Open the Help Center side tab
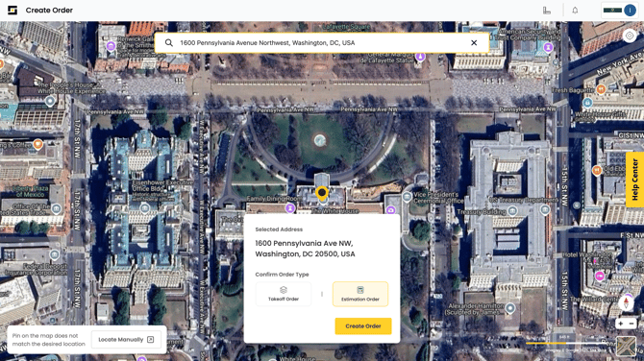This screenshot has width=644, height=361. click(x=635, y=180)
